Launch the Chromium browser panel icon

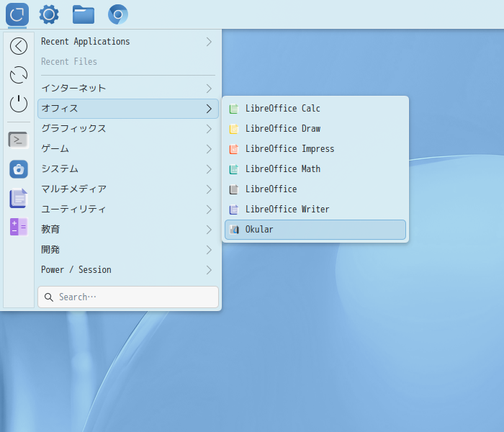click(118, 14)
